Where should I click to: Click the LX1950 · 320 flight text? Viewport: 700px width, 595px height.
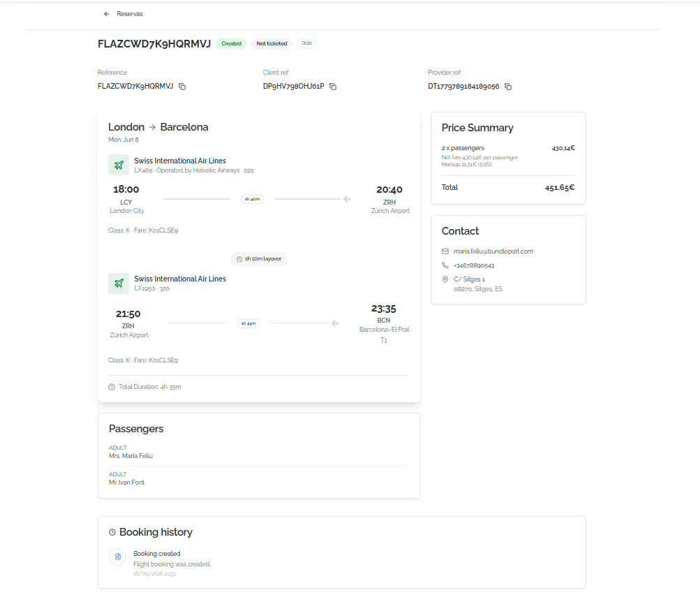151,288
